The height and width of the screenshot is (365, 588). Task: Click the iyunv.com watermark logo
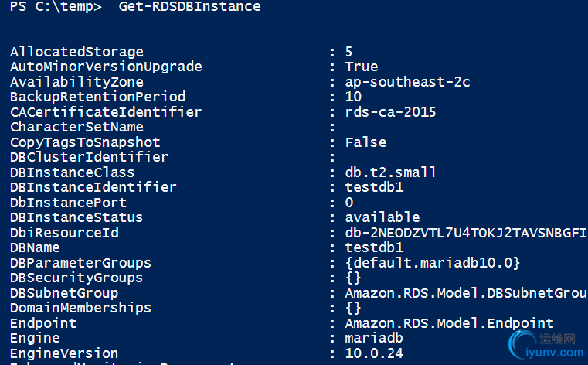[546, 344]
